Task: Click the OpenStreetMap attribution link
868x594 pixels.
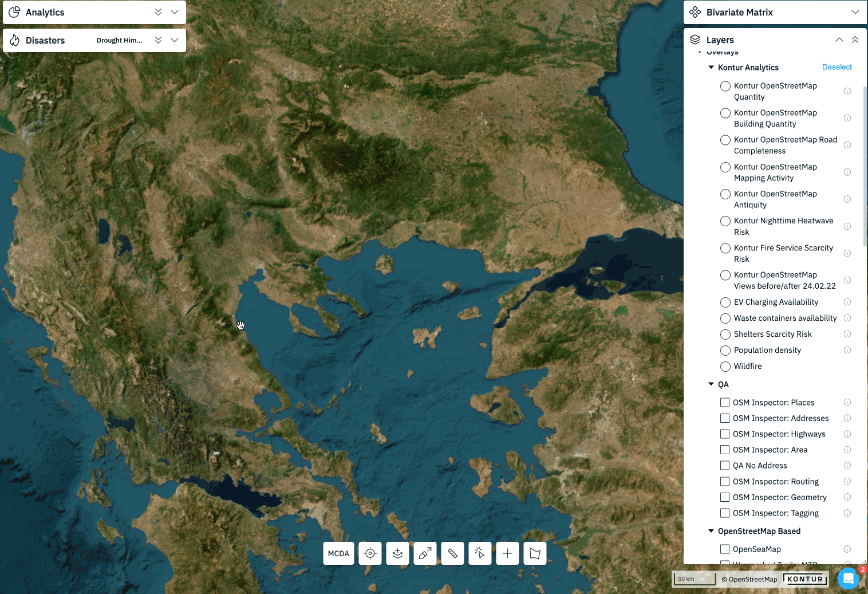Action: coord(749,579)
